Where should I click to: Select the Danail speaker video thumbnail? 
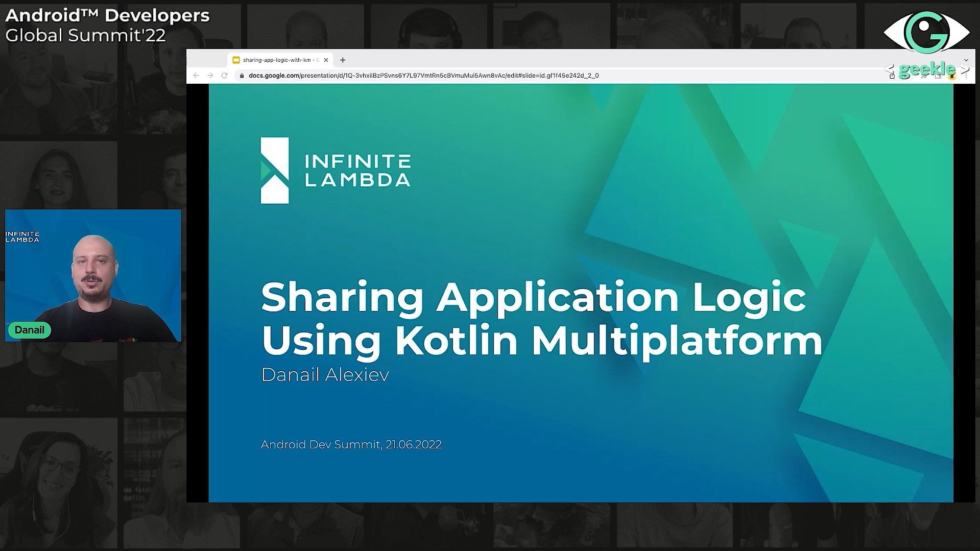pyautogui.click(x=93, y=275)
